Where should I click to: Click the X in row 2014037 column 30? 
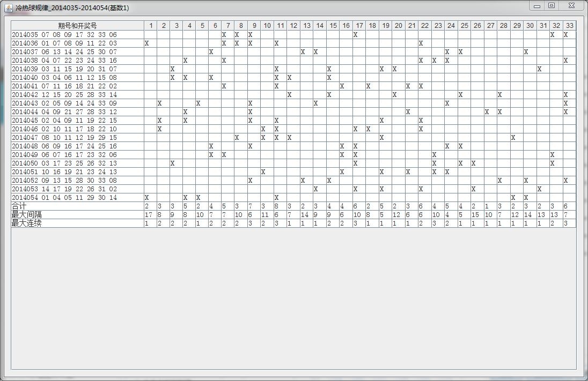click(526, 51)
